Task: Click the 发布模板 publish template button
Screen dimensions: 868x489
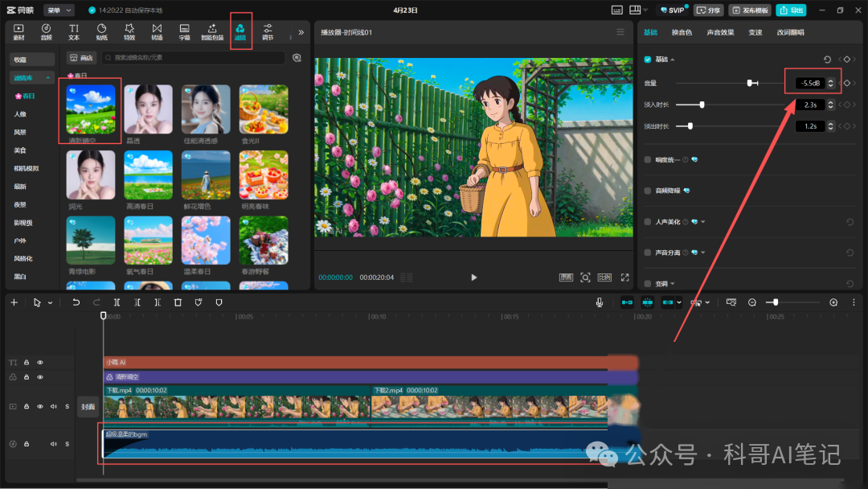Action: [x=750, y=10]
